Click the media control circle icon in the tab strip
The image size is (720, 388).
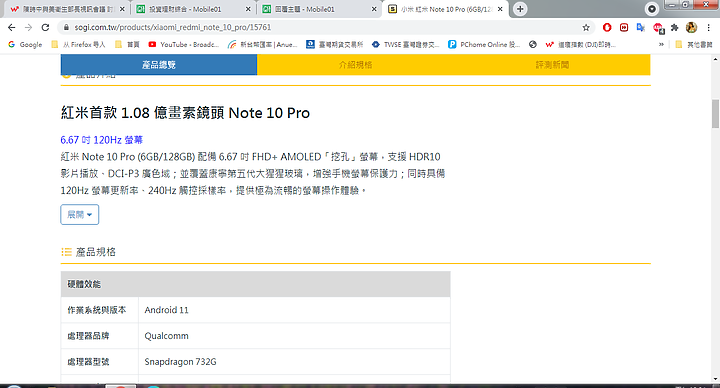(652, 9)
